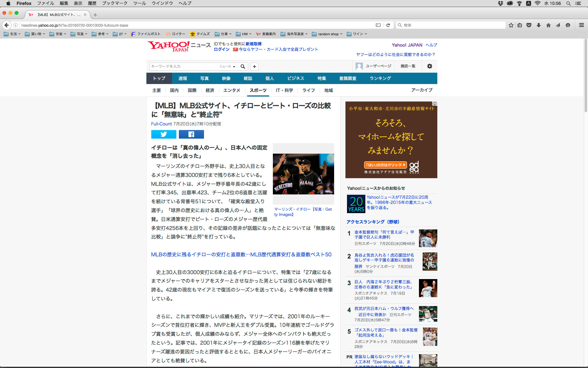
Task: Click the ログイン link
Action: (221, 49)
